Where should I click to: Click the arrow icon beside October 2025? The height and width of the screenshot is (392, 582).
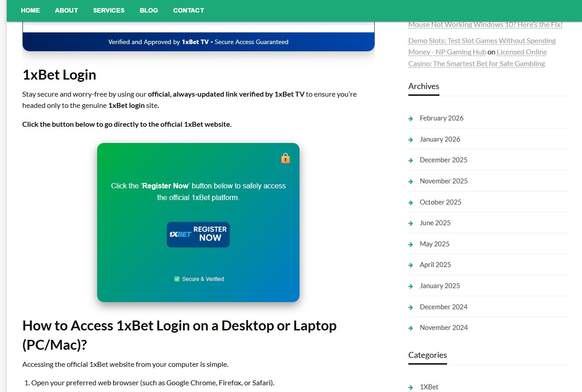click(x=411, y=203)
